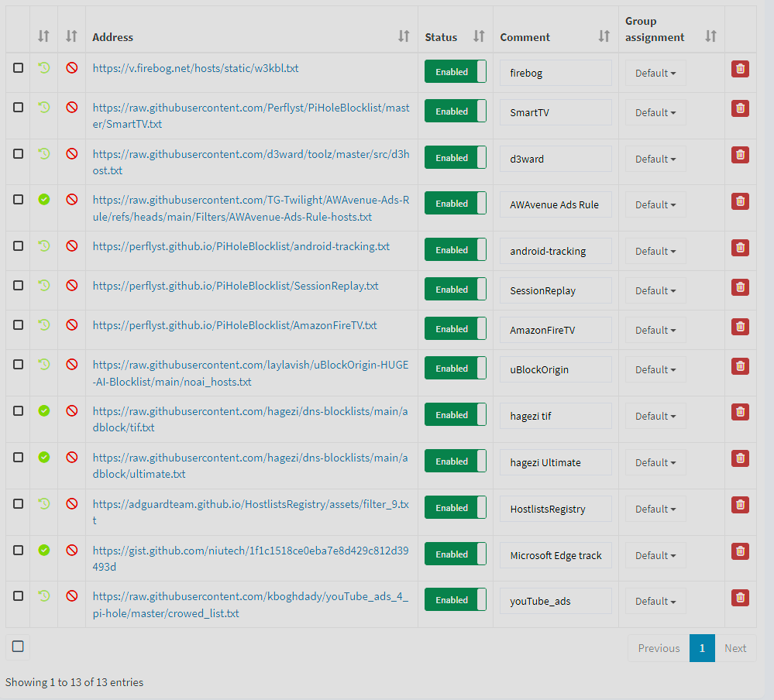This screenshot has height=700, width=774.
Task: Select the hagezi Ultimate row checkbox
Action: coord(18,457)
